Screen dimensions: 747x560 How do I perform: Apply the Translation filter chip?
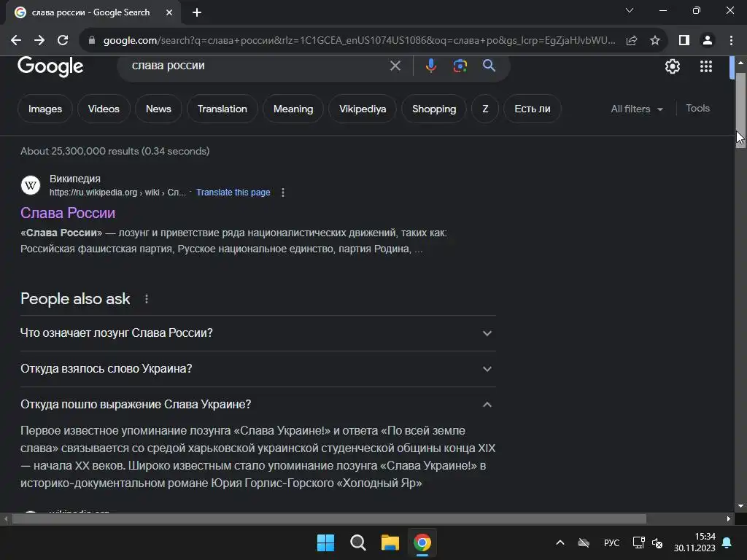click(222, 109)
